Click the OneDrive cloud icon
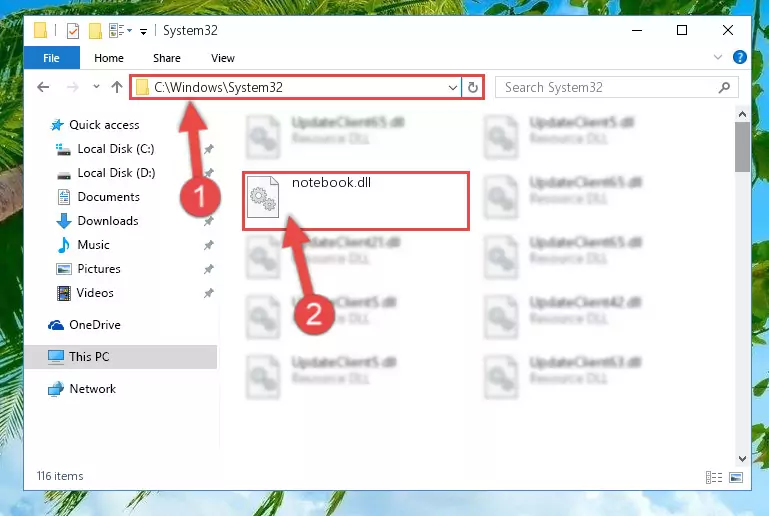 coord(56,325)
